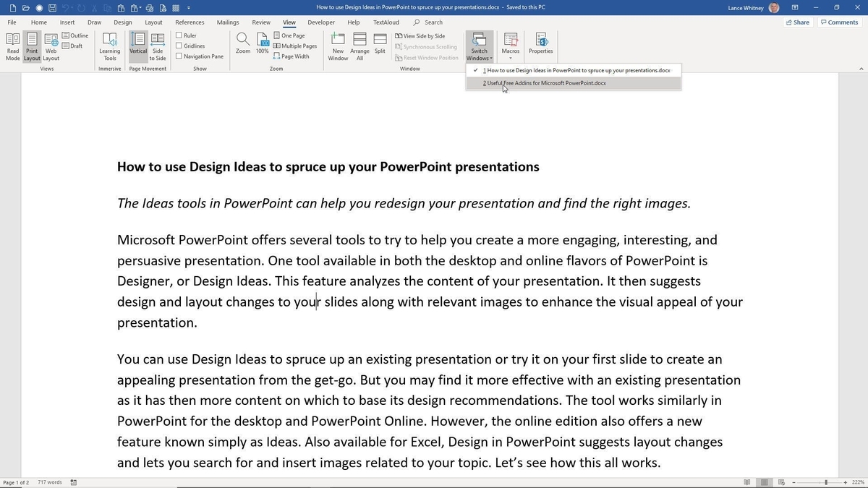
Task: Open the Draw tab
Action: click(95, 22)
